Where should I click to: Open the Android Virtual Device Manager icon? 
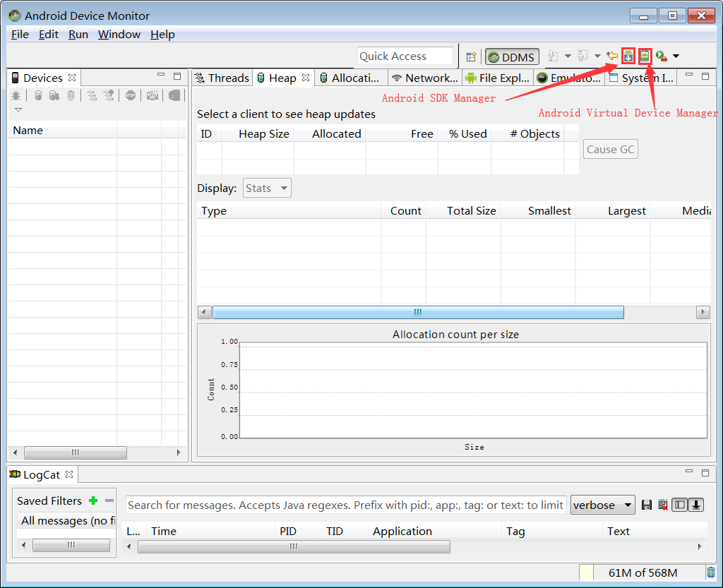645,56
